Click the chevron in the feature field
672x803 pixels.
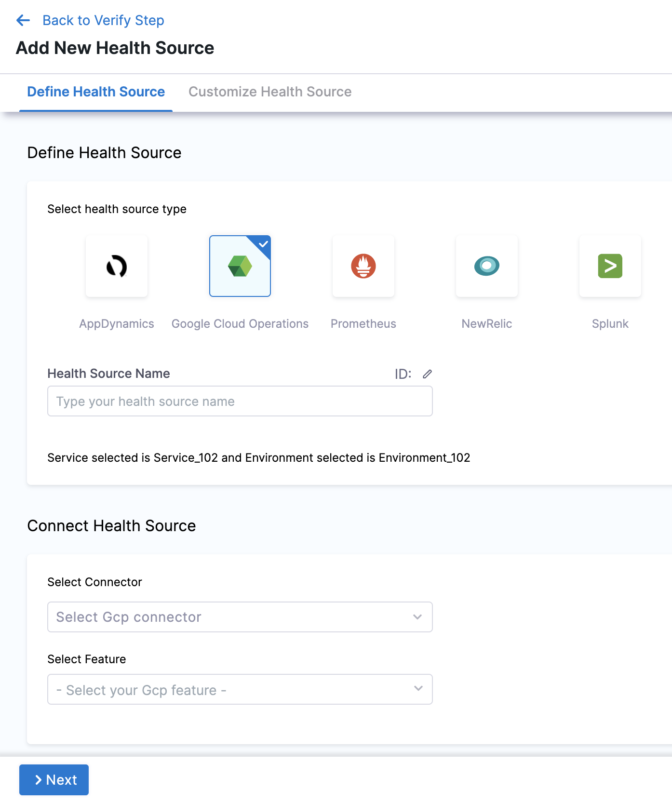(x=418, y=688)
